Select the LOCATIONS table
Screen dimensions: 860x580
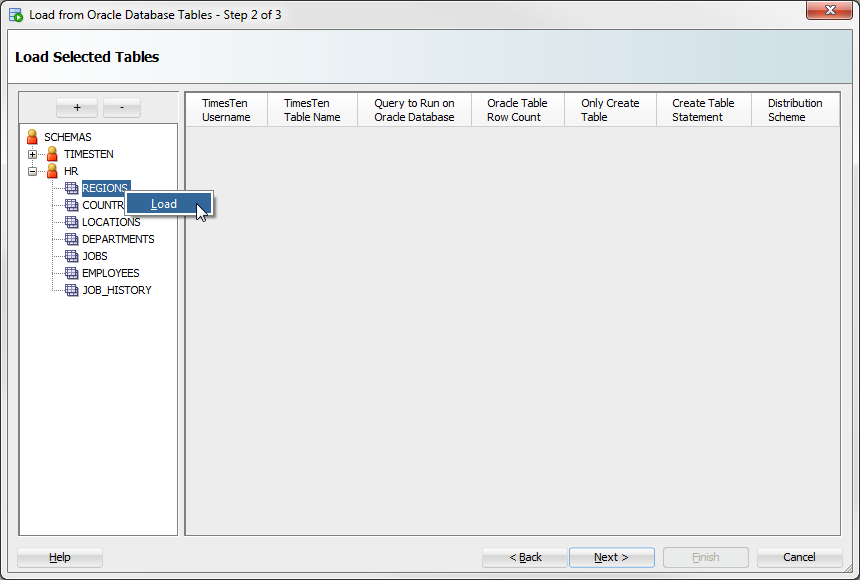tap(111, 222)
